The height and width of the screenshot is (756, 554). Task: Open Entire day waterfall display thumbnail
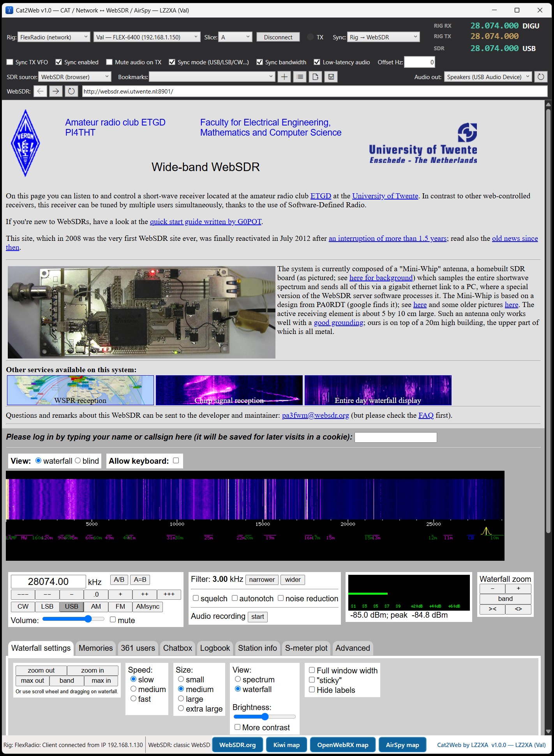(378, 390)
